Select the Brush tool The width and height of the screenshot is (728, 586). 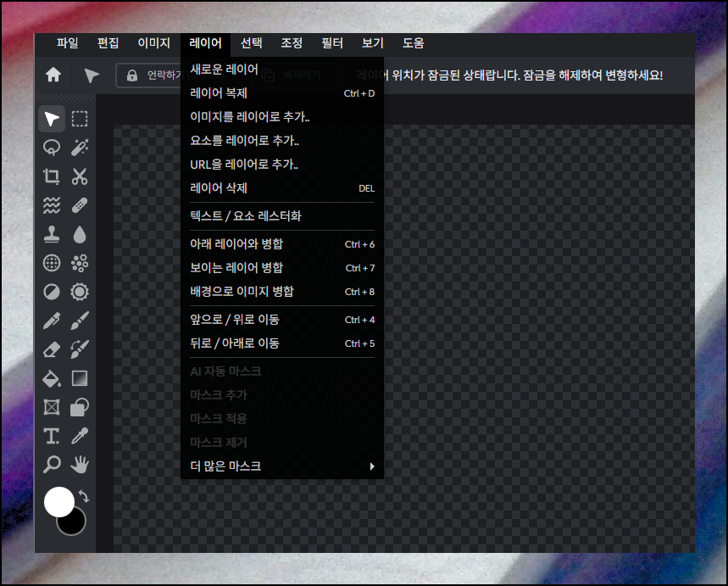coord(80,321)
